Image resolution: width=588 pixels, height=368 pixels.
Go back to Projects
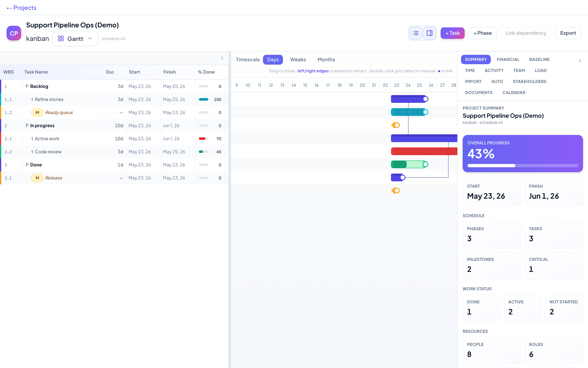tap(21, 8)
